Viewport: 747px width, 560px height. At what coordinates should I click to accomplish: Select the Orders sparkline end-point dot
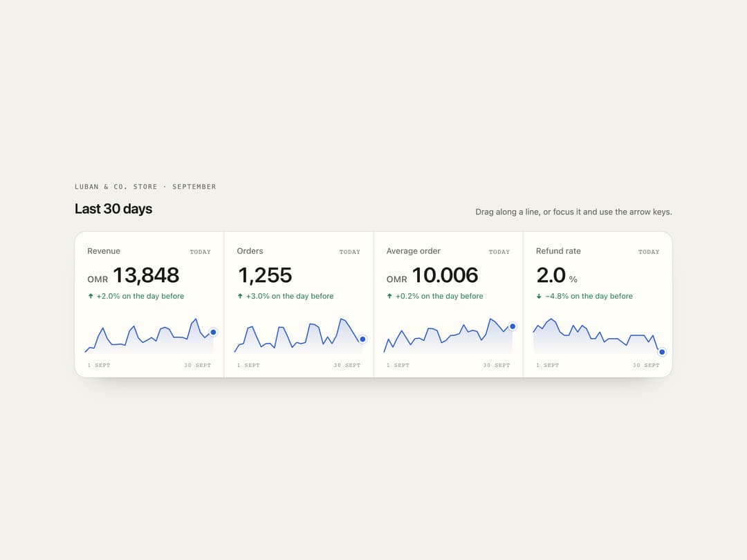pyautogui.click(x=363, y=339)
